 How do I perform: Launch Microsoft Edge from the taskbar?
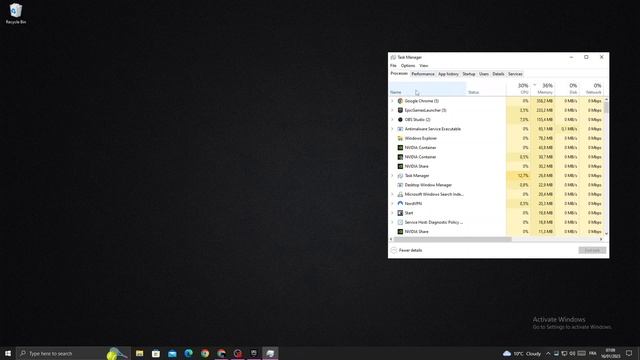189,353
